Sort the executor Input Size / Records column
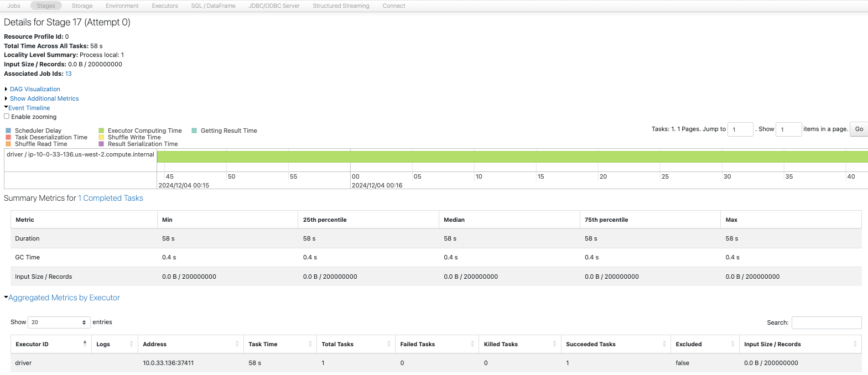Screen dimensions: 868x375 (800, 344)
